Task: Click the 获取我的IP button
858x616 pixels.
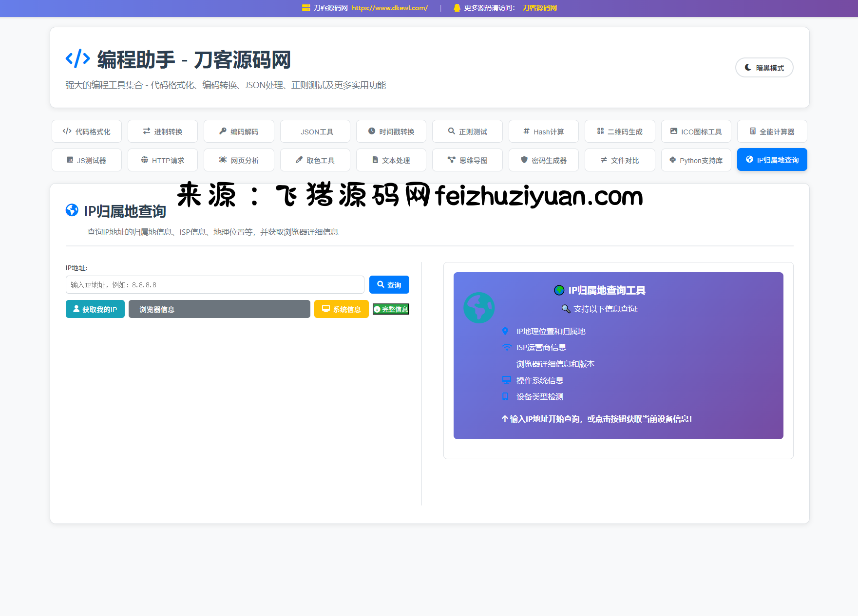Action: 95,309
